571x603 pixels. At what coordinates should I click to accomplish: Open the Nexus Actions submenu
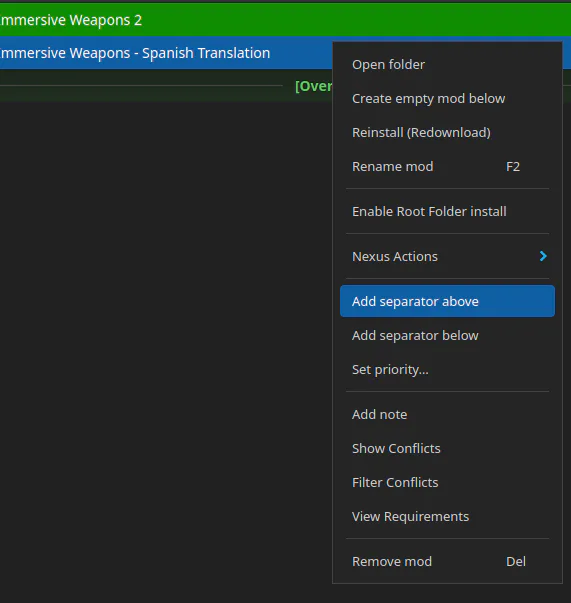(x=447, y=257)
